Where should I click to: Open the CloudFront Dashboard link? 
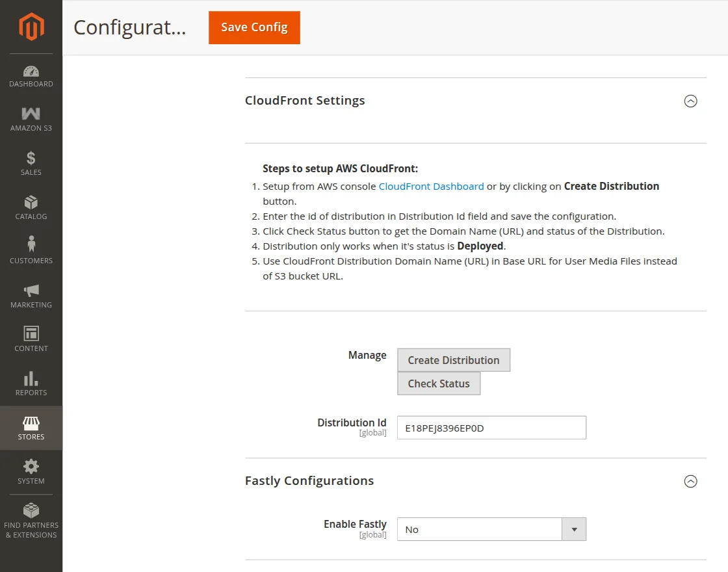pyautogui.click(x=431, y=186)
